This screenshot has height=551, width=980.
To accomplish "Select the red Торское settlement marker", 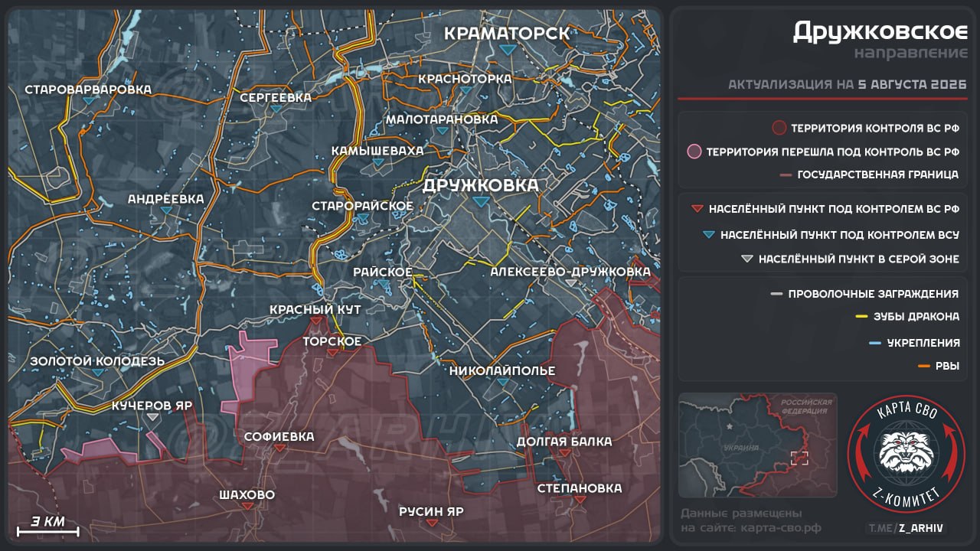I will click(x=332, y=353).
